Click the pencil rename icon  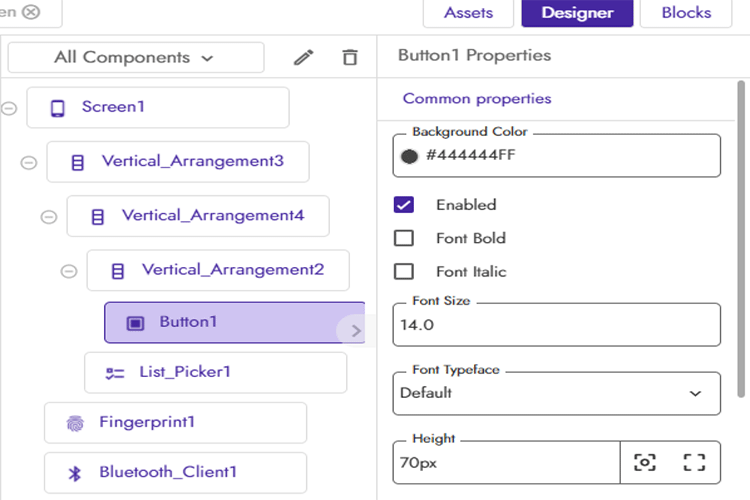[303, 58]
